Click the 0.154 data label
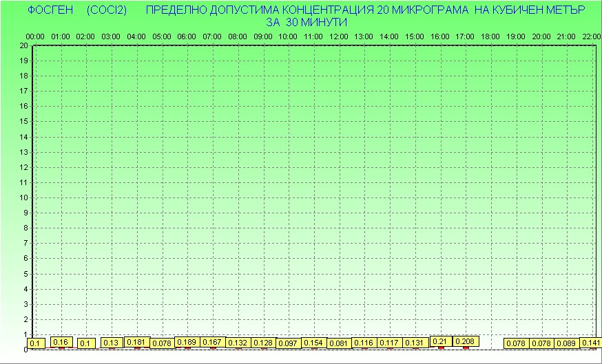This screenshot has height=364, width=602. point(314,343)
